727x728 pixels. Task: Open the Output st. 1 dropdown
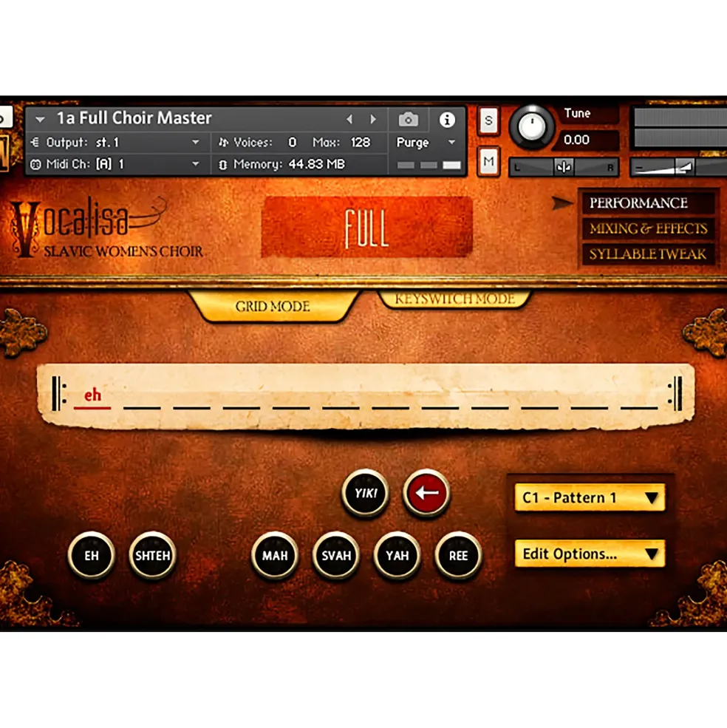click(x=196, y=142)
